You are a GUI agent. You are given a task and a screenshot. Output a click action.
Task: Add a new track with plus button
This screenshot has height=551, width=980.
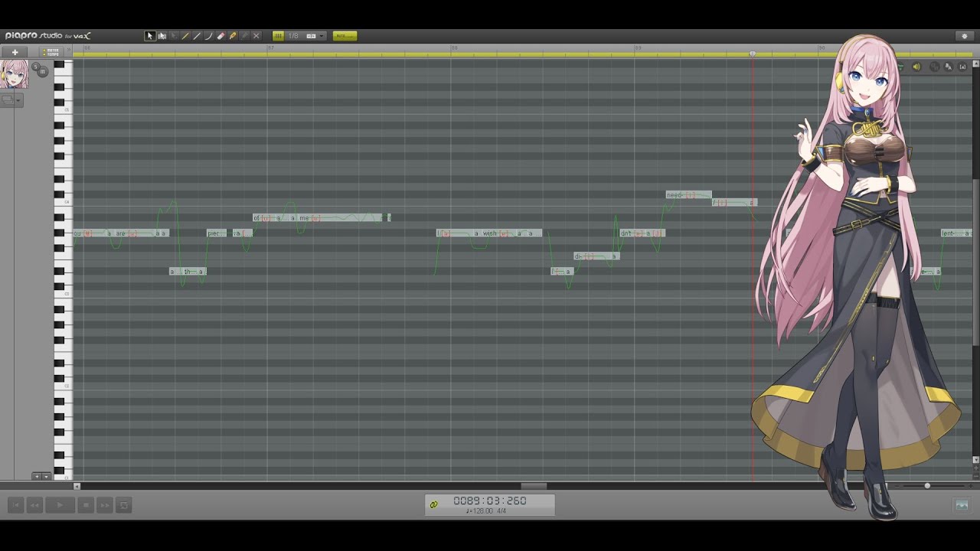[15, 52]
